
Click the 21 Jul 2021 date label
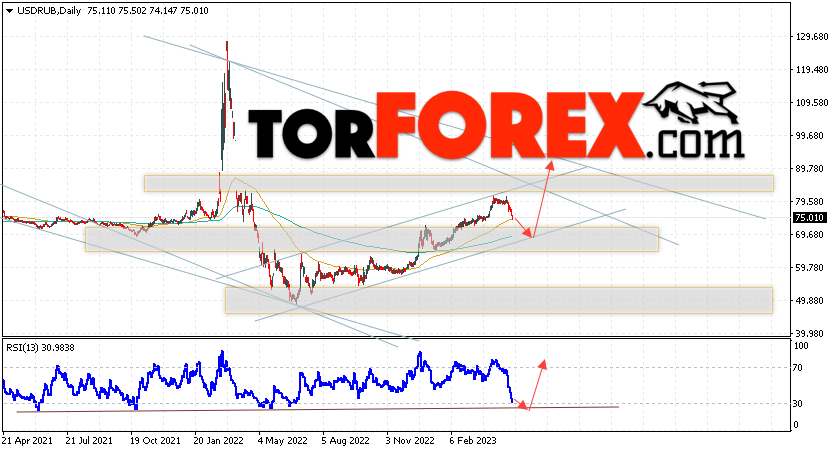pyautogui.click(x=89, y=440)
